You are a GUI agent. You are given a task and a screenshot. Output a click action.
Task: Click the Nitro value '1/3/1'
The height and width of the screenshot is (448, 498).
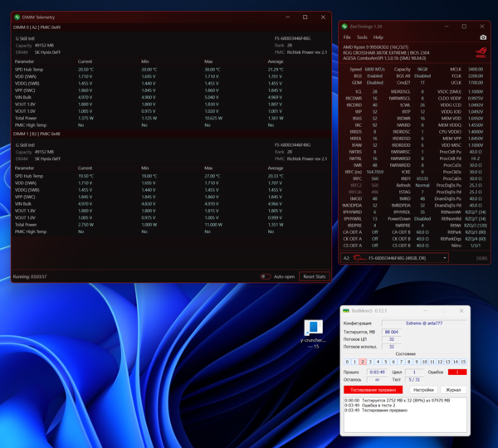click(475, 246)
